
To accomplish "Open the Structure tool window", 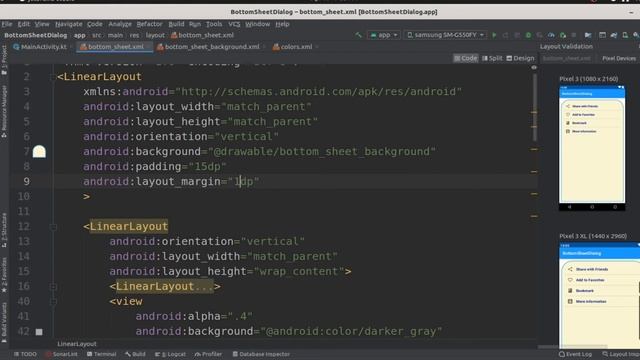I will coord(4,230).
